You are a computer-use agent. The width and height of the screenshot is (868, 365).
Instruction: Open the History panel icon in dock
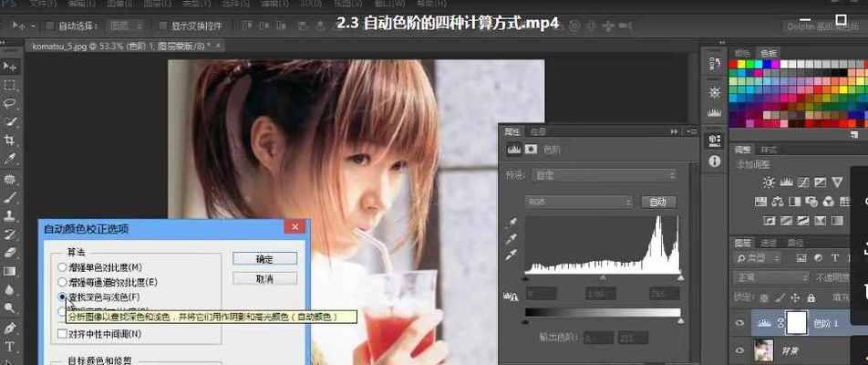[715, 64]
